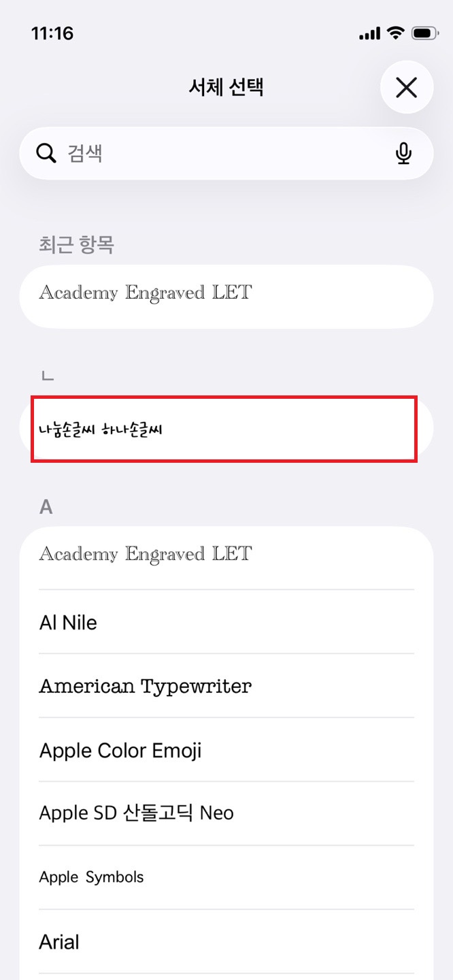The height and width of the screenshot is (980, 453).
Task: Choose the American Typewriter font
Action: 227,686
